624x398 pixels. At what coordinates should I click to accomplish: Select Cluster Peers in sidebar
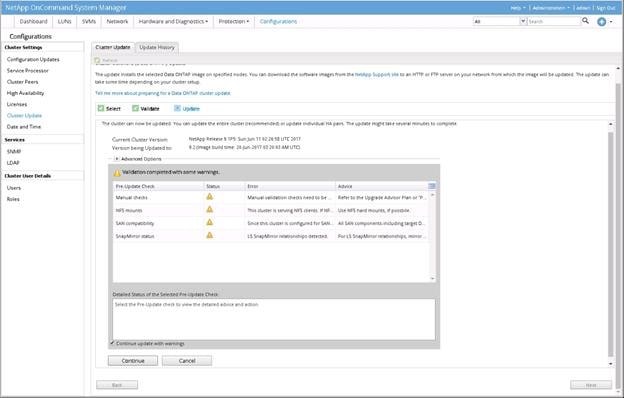pyautogui.click(x=22, y=82)
